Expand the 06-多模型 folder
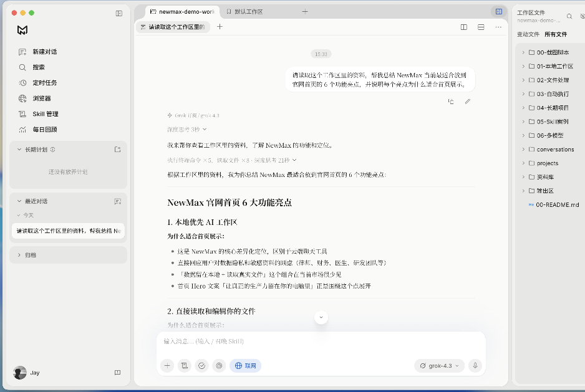Screen dimensions: 585x392 (523, 135)
